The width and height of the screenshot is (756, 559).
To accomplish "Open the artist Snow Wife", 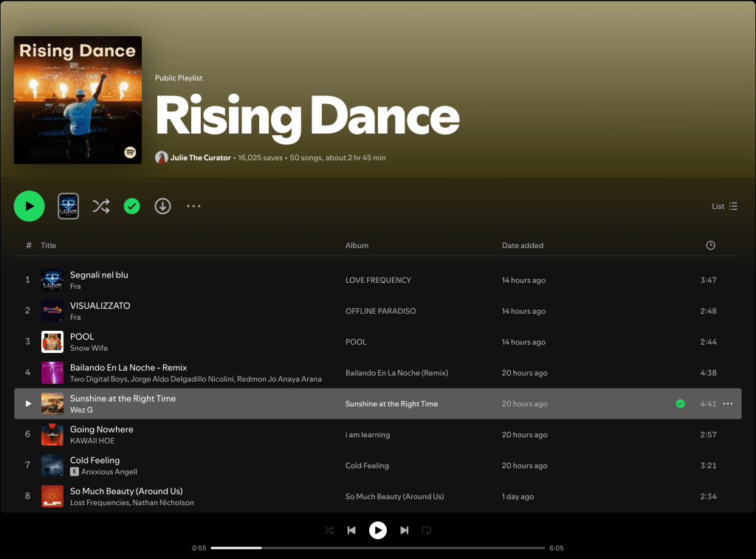I will pos(89,348).
